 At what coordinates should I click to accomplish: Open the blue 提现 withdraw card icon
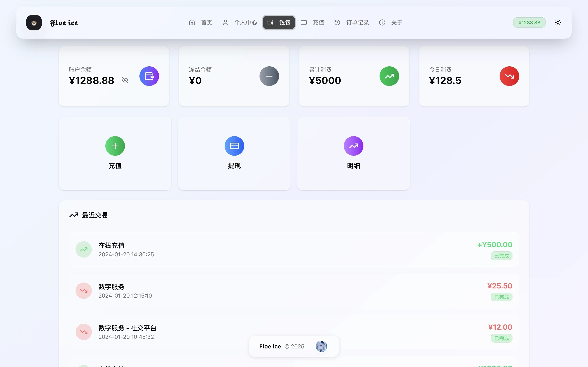click(234, 146)
